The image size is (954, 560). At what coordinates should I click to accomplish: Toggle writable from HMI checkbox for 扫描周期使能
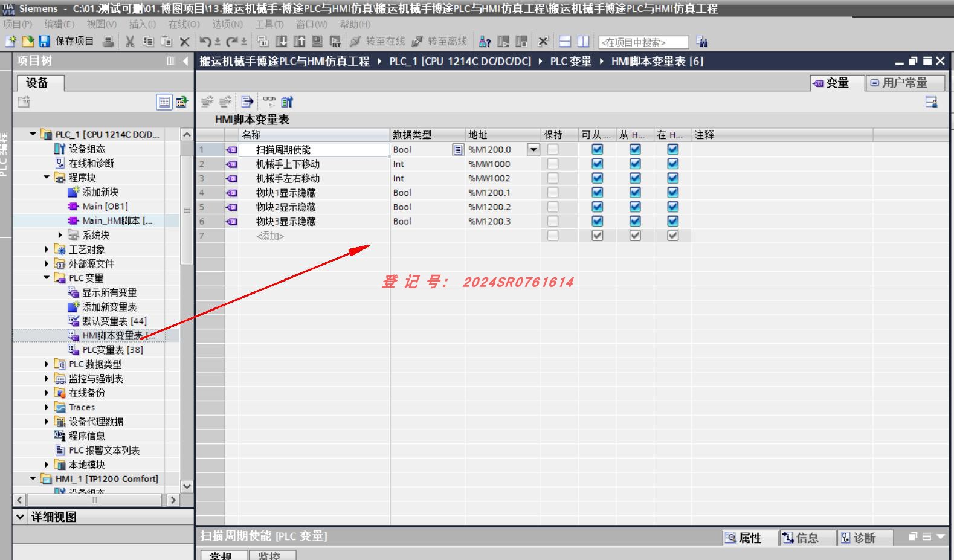[x=635, y=149]
